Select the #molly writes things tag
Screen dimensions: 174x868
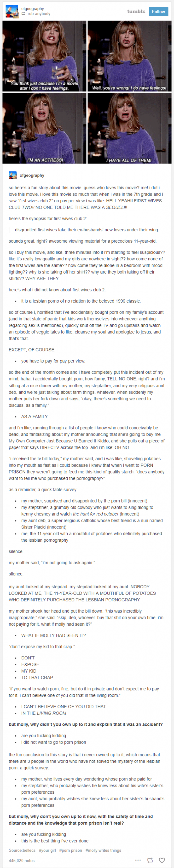[103, 850]
